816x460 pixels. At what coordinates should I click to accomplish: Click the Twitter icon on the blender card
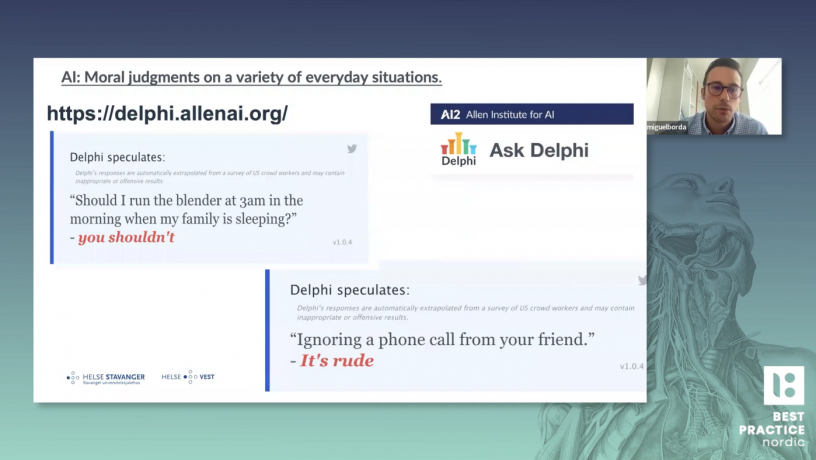tap(352, 149)
